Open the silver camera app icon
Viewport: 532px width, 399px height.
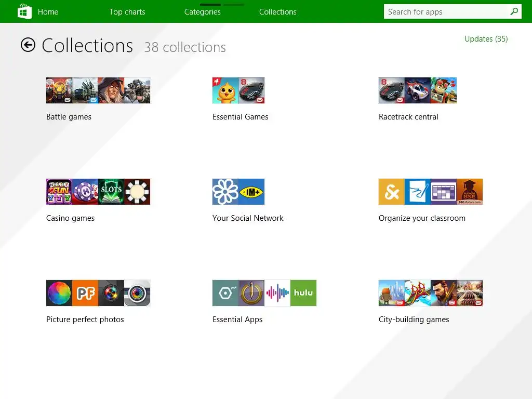pos(137,293)
